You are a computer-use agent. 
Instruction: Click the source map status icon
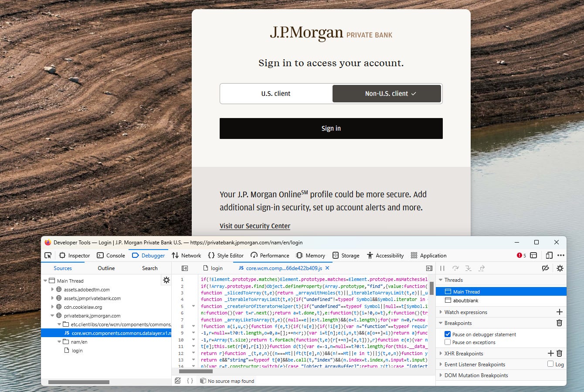click(x=203, y=381)
